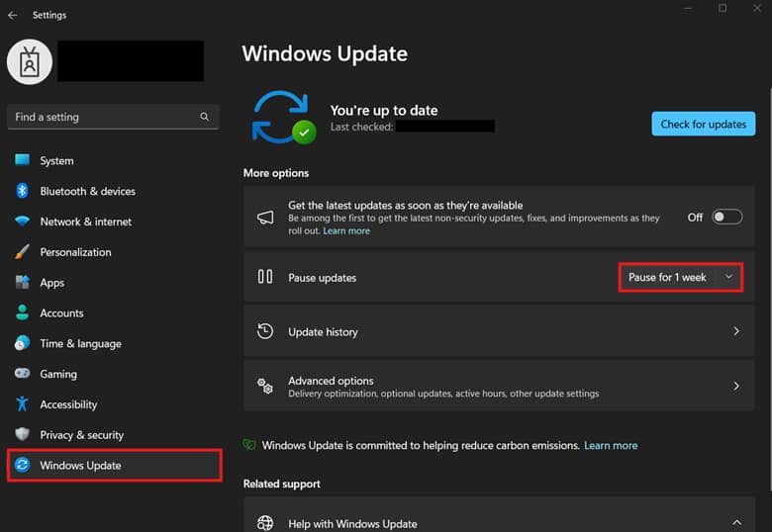Click the large update status sync icon
The image size is (772, 532).
(x=284, y=118)
